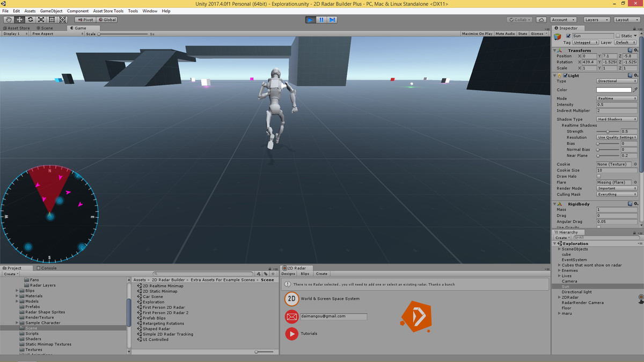Enable the Static checkbox for Sun
Image resolution: width=644 pixels, height=362 pixels.
coord(618,35)
